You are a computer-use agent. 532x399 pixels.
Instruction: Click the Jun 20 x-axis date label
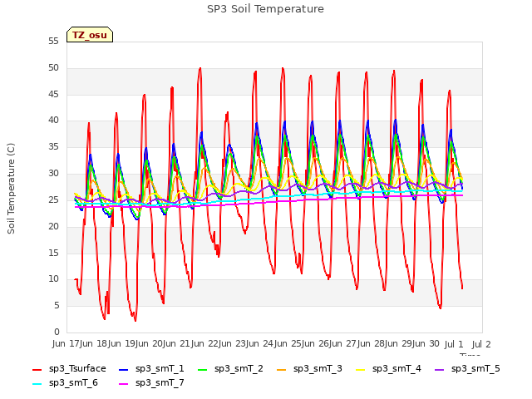pos(150,344)
